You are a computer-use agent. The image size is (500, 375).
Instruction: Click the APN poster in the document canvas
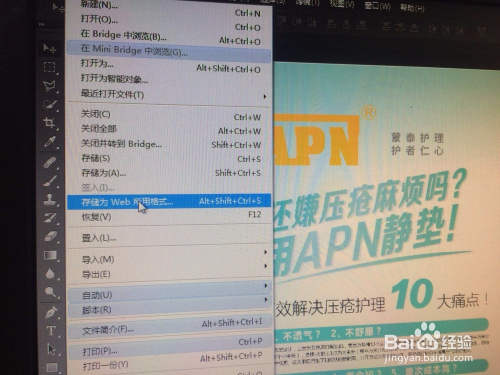coord(387,218)
